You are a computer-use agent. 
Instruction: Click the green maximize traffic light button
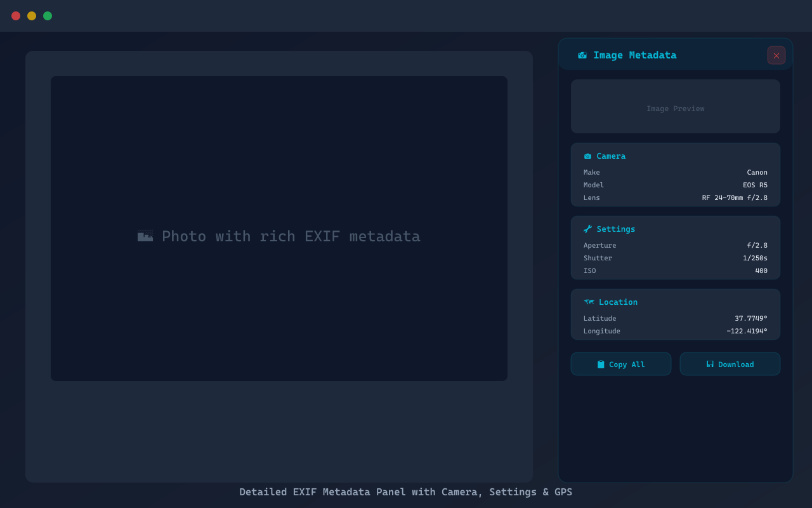(x=47, y=16)
